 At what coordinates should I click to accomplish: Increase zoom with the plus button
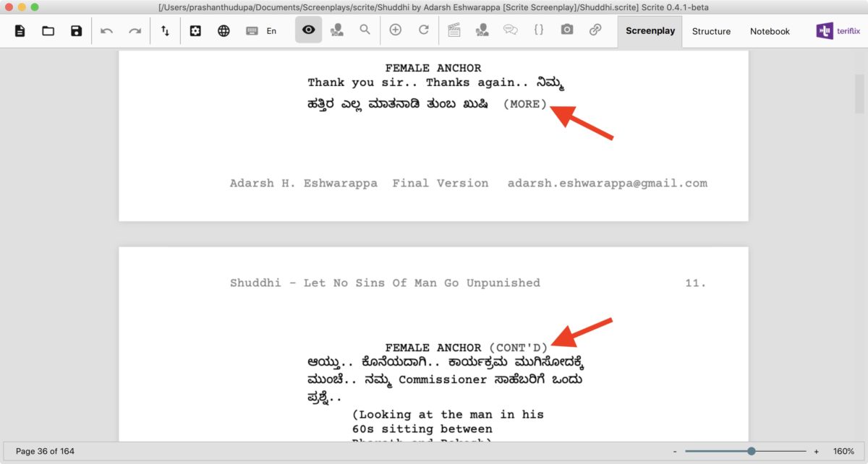pyautogui.click(x=817, y=451)
